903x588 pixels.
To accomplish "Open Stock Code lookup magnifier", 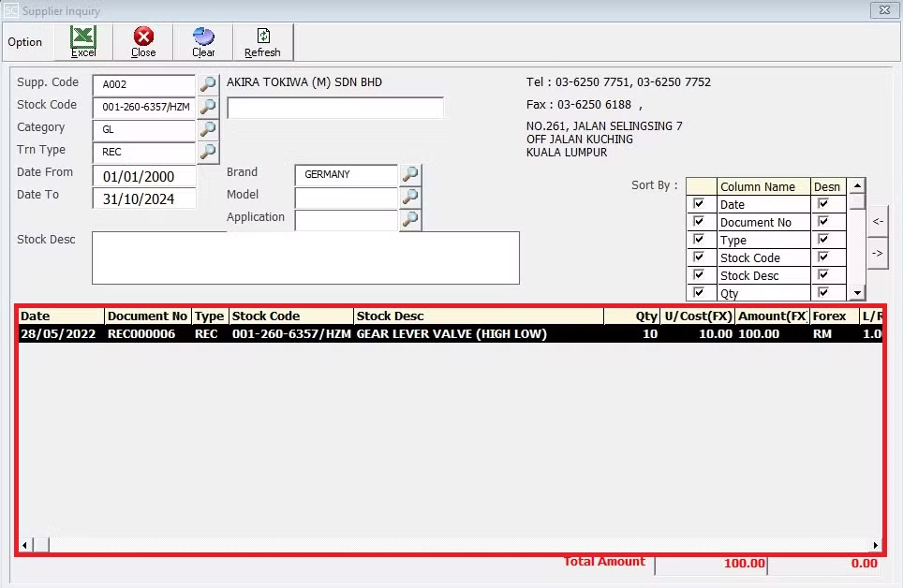I will point(208,107).
